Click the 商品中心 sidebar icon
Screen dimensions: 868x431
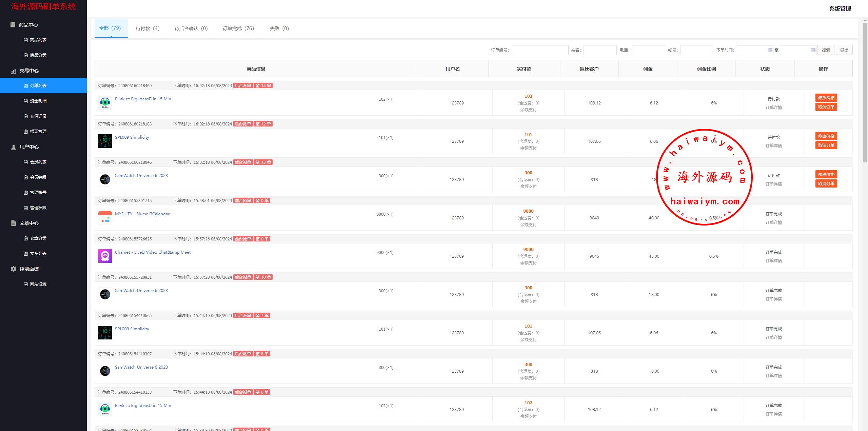tap(13, 25)
